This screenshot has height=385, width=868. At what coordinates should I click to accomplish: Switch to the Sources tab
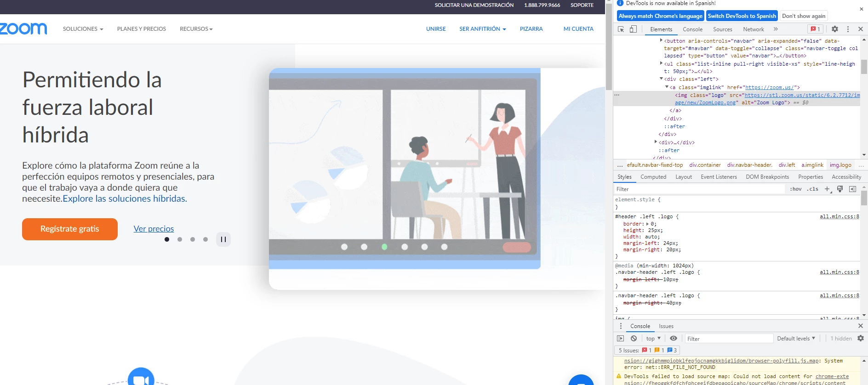[723, 29]
